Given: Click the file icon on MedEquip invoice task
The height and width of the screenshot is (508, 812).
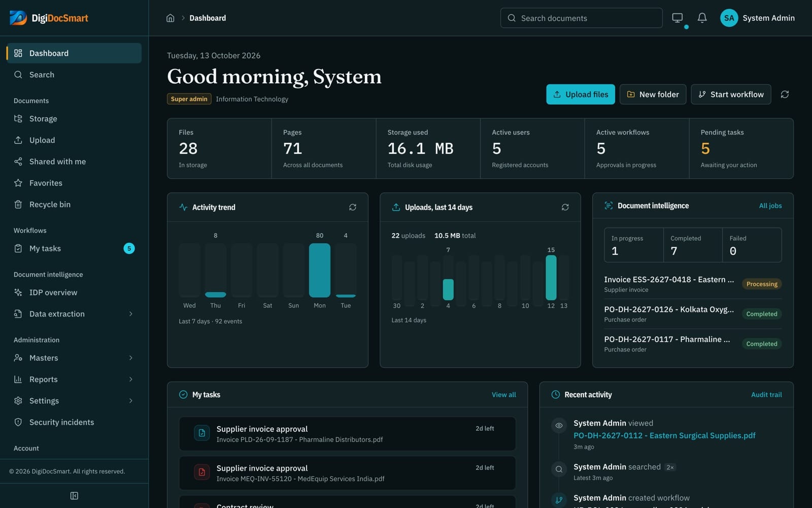Looking at the screenshot, I should point(202,472).
